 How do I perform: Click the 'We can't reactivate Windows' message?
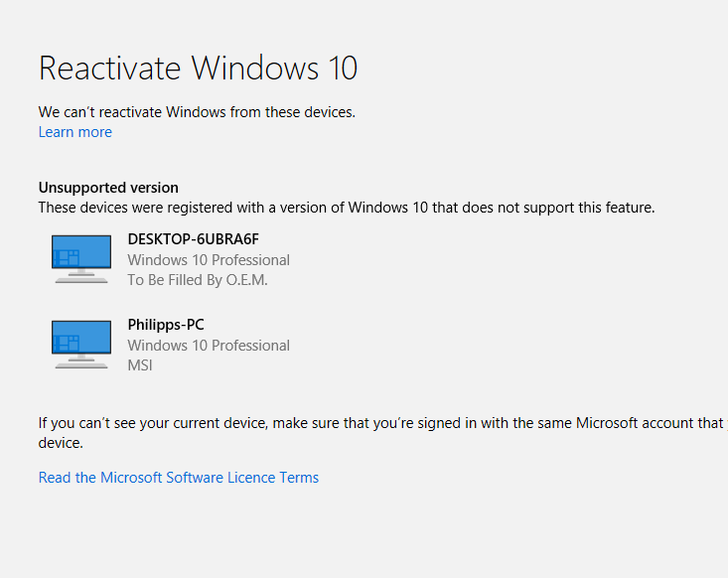pos(197,112)
